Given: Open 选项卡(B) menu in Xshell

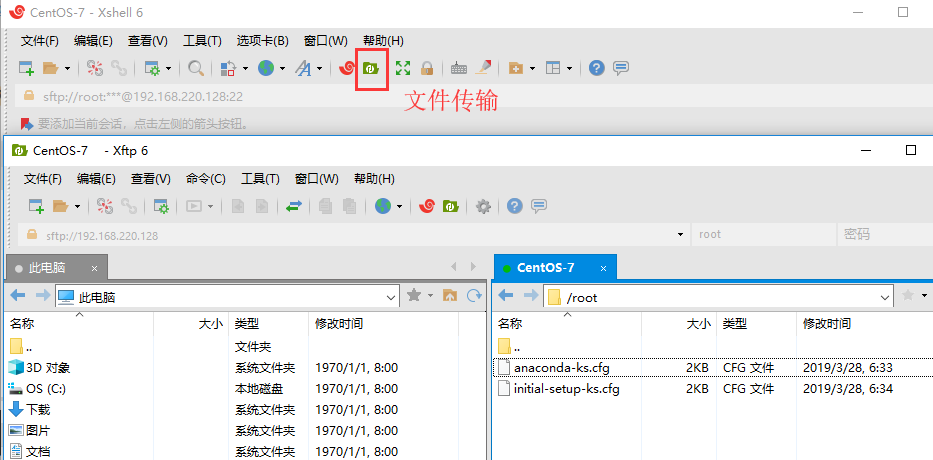Looking at the screenshot, I should coord(262,40).
